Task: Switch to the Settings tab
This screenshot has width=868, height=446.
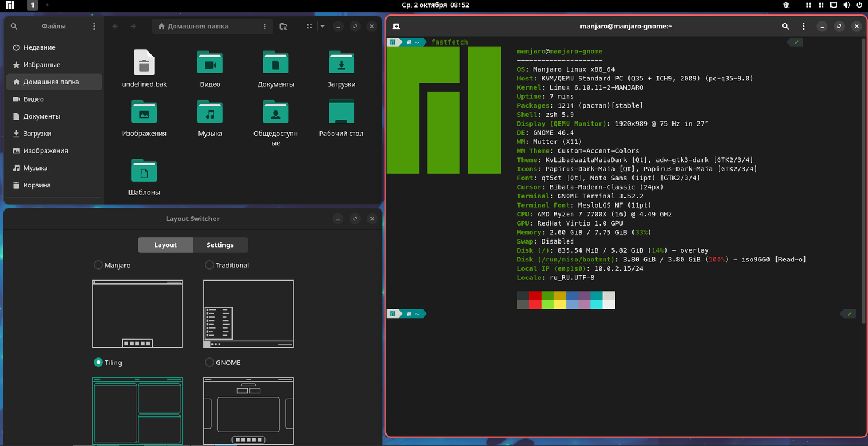Action: [x=220, y=245]
